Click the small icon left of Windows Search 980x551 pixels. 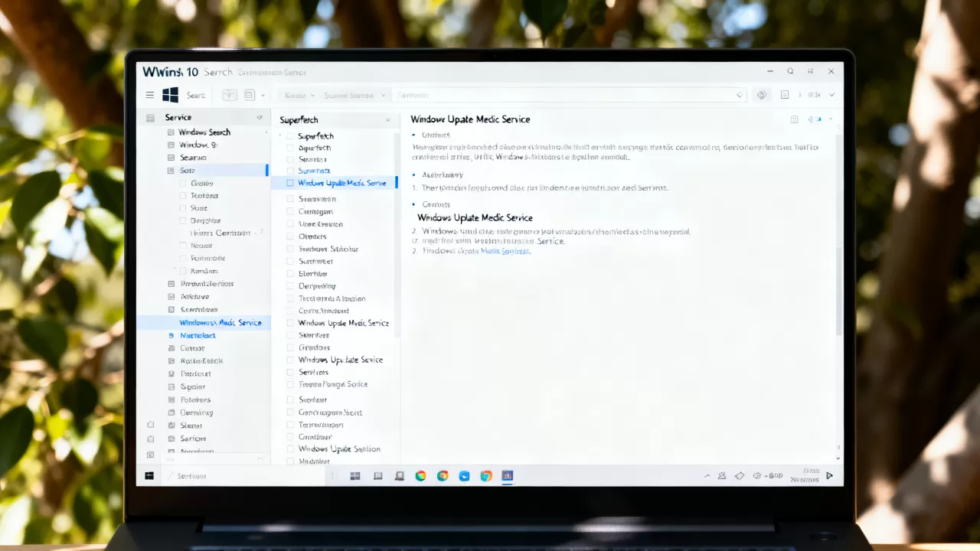point(171,132)
